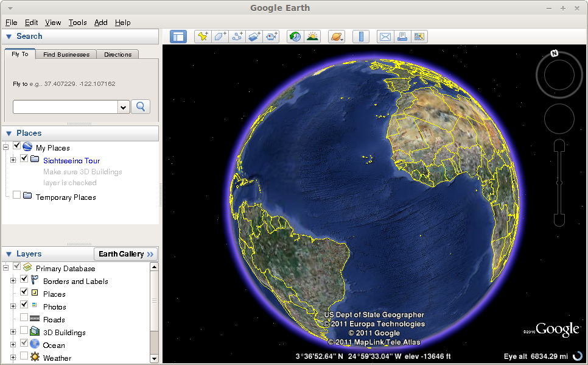
Task: Add a polygon from the toolbar
Action: pos(220,37)
